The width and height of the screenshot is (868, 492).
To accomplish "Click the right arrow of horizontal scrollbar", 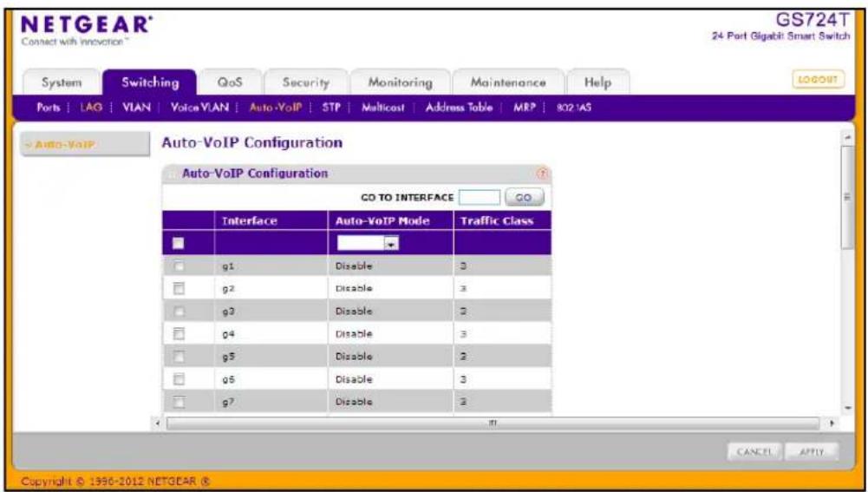I will pyautogui.click(x=832, y=423).
